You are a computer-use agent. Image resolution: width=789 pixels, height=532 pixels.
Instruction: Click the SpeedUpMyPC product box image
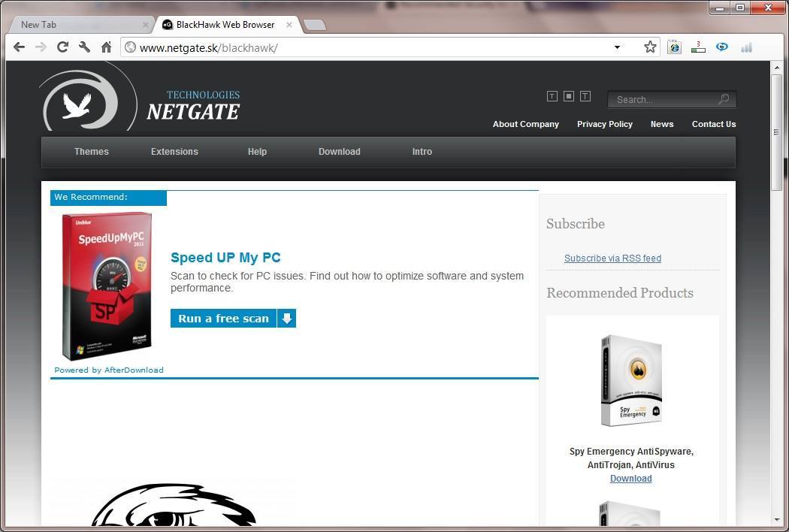[106, 286]
